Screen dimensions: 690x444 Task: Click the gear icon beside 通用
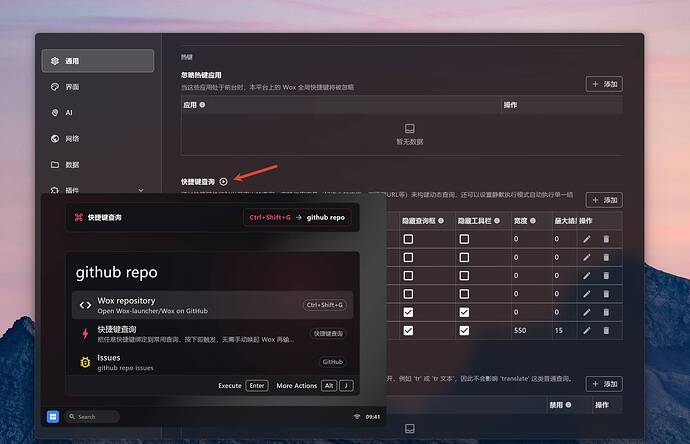[x=55, y=61]
